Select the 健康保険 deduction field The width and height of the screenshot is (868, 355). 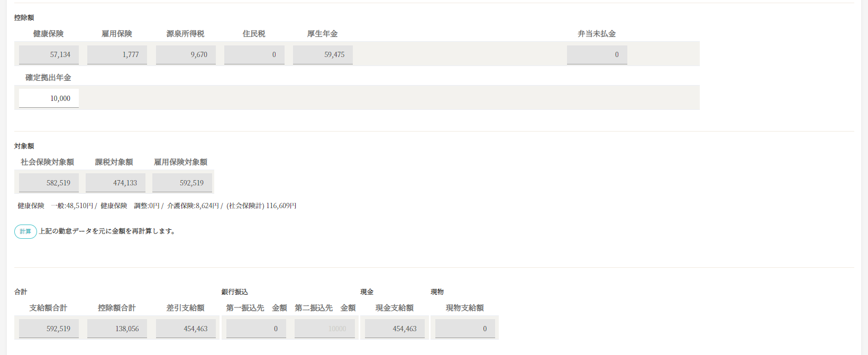pos(49,54)
